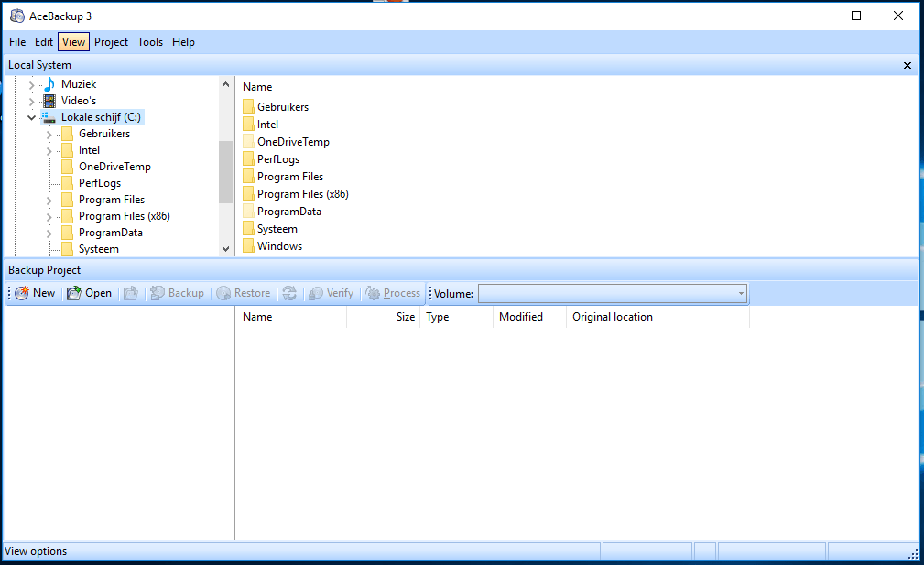
Task: Click Intel folder icon in file list
Action: (x=248, y=125)
